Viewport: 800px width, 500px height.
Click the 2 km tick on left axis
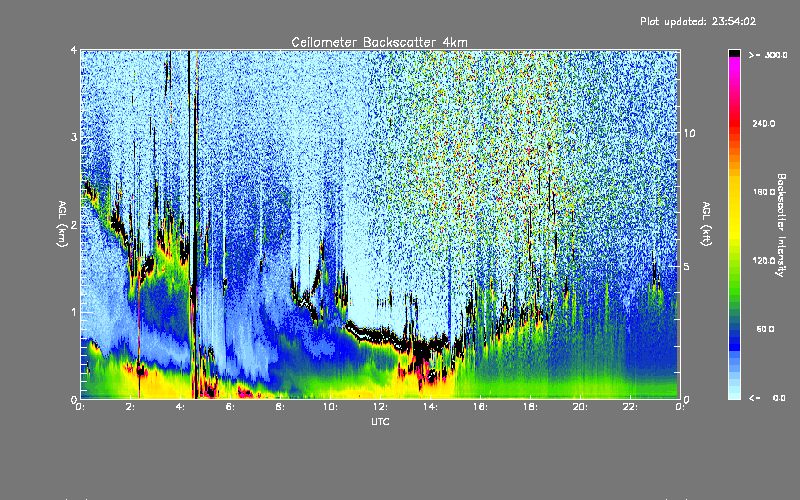coord(74,225)
